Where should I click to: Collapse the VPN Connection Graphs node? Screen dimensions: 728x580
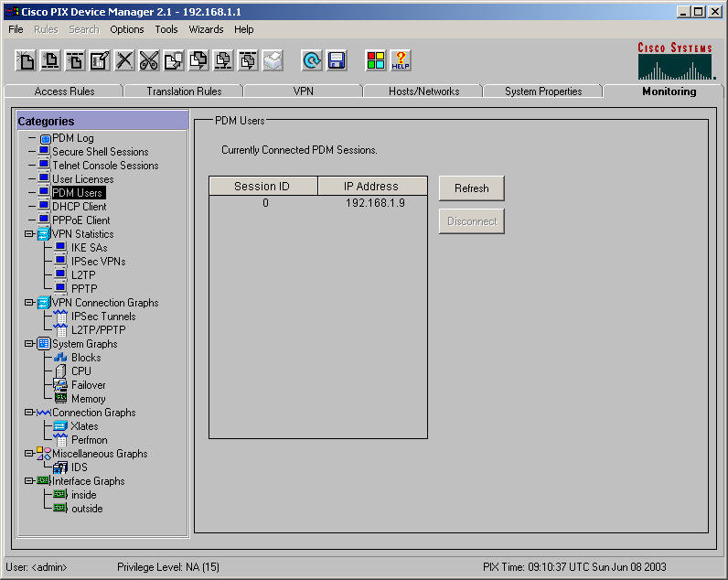click(29, 302)
